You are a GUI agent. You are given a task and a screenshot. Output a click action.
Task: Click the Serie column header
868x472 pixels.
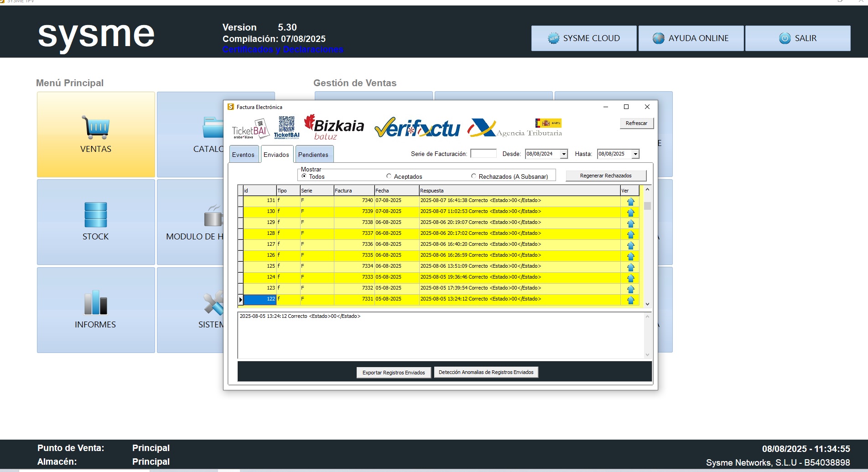(317, 191)
